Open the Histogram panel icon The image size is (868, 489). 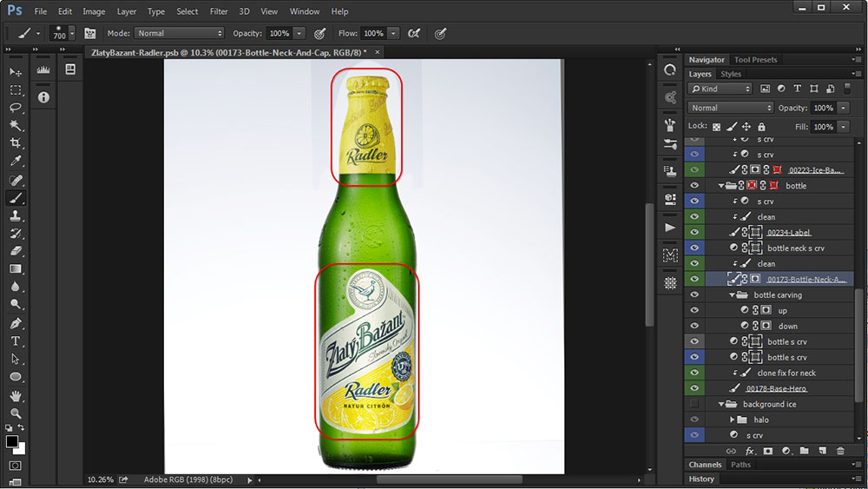(43, 69)
